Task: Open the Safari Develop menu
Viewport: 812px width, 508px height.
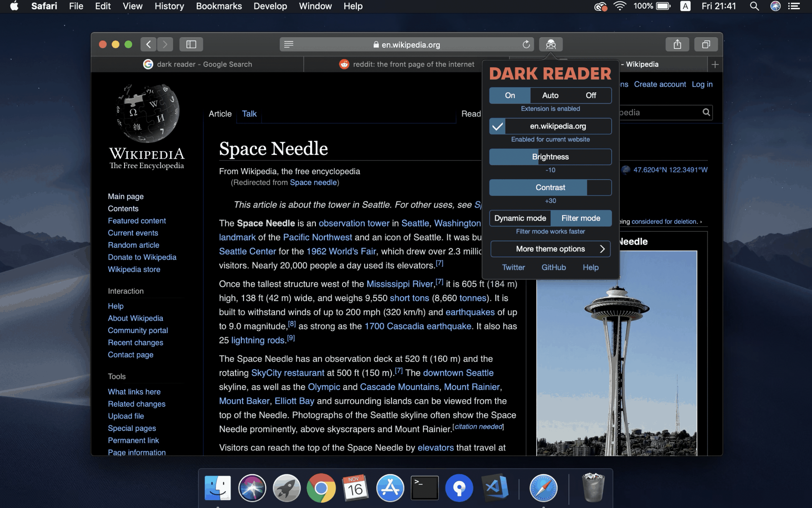Action: click(x=270, y=6)
